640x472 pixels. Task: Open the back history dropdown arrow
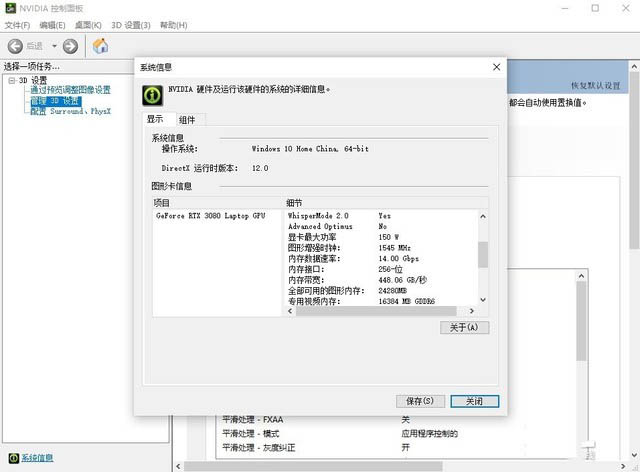tap(54, 46)
